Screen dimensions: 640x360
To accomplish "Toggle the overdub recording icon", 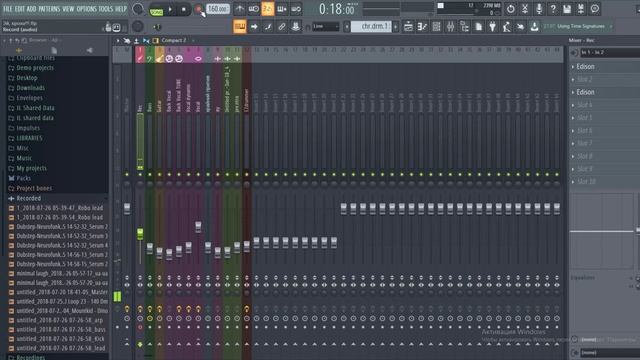I will [x=282, y=9].
